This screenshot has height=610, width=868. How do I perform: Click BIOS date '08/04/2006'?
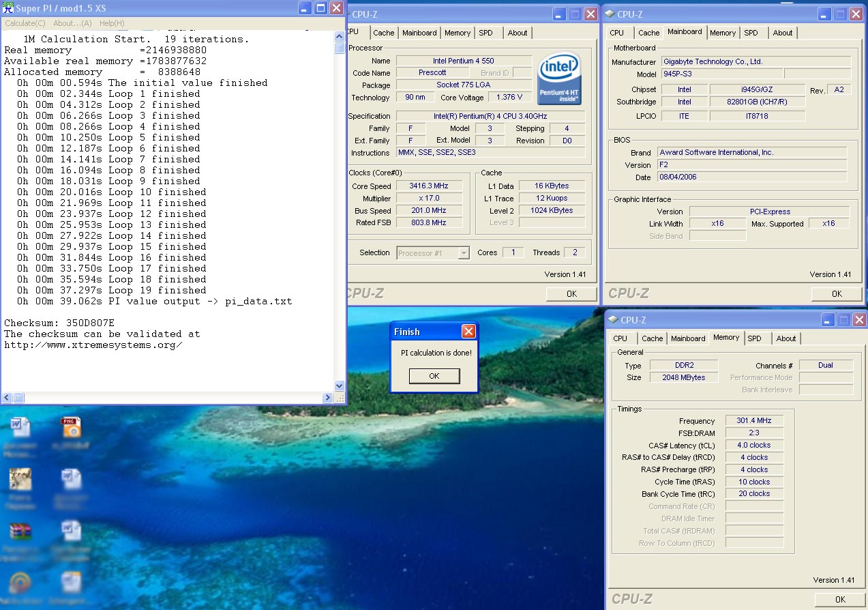(x=752, y=177)
